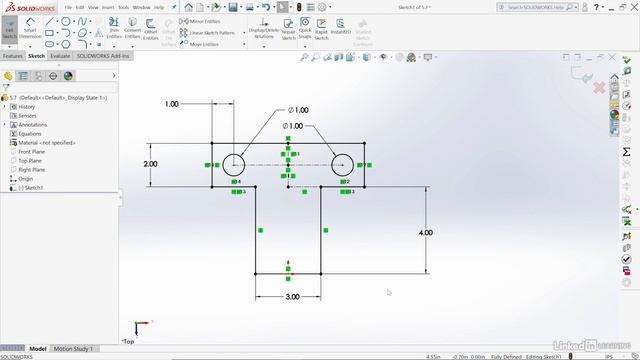The width and height of the screenshot is (640, 360).
Task: Open the Help menu
Action: click(x=159, y=7)
